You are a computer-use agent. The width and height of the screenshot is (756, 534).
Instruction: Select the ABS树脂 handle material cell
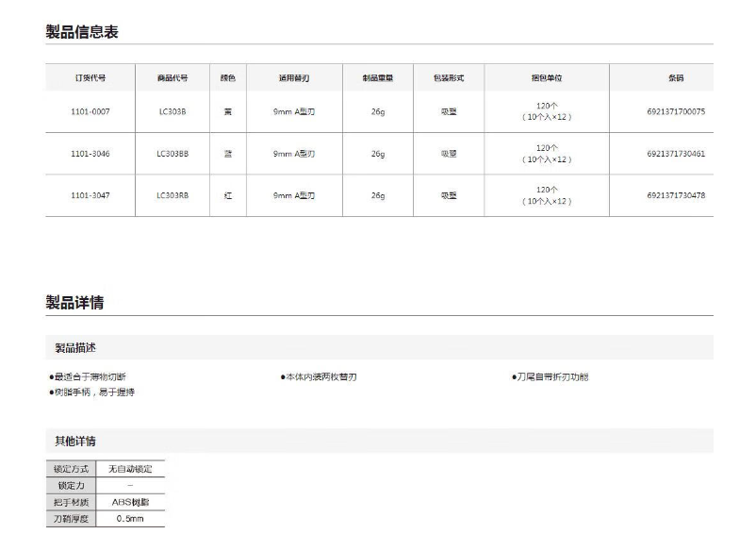pos(130,502)
